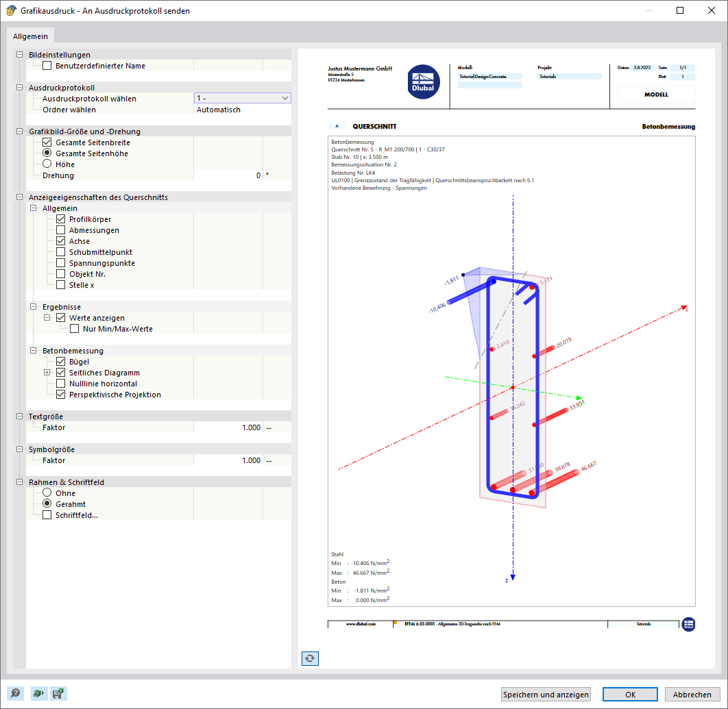
Task: Enable Objekt Nr. checkbox
Action: click(60, 274)
